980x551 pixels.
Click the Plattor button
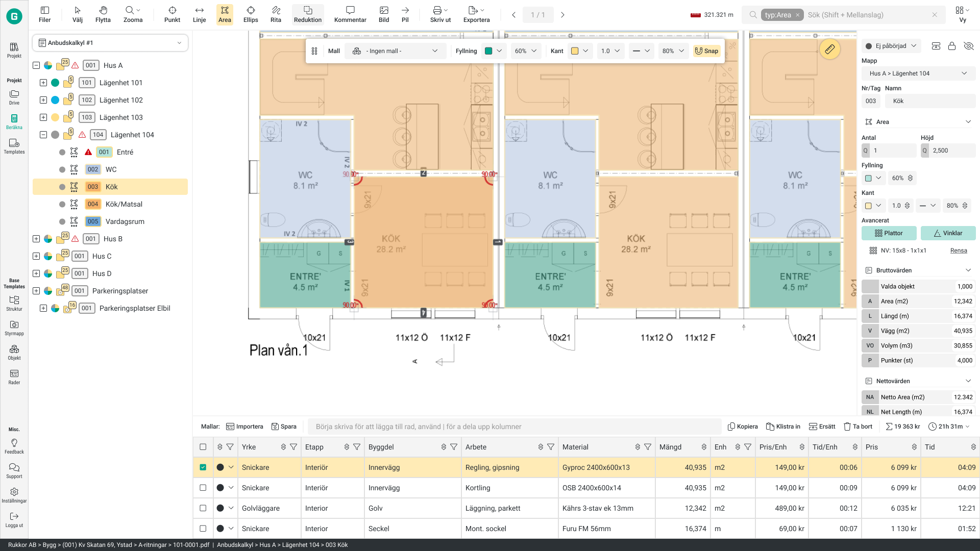(889, 233)
